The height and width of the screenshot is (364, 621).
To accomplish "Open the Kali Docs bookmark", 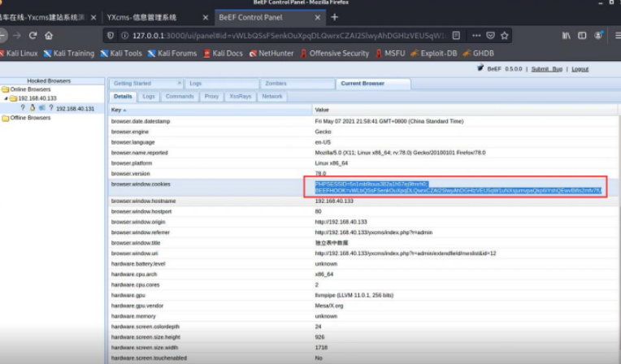I will coord(223,54).
